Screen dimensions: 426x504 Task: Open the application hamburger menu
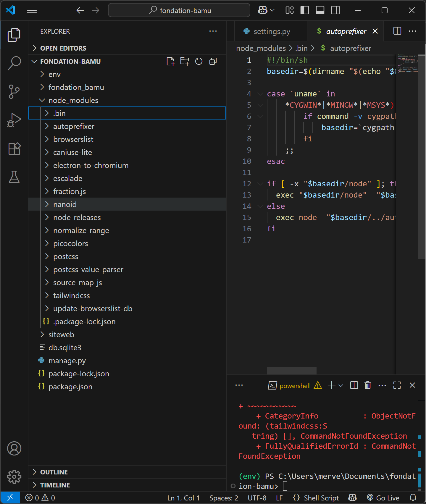pyautogui.click(x=32, y=10)
